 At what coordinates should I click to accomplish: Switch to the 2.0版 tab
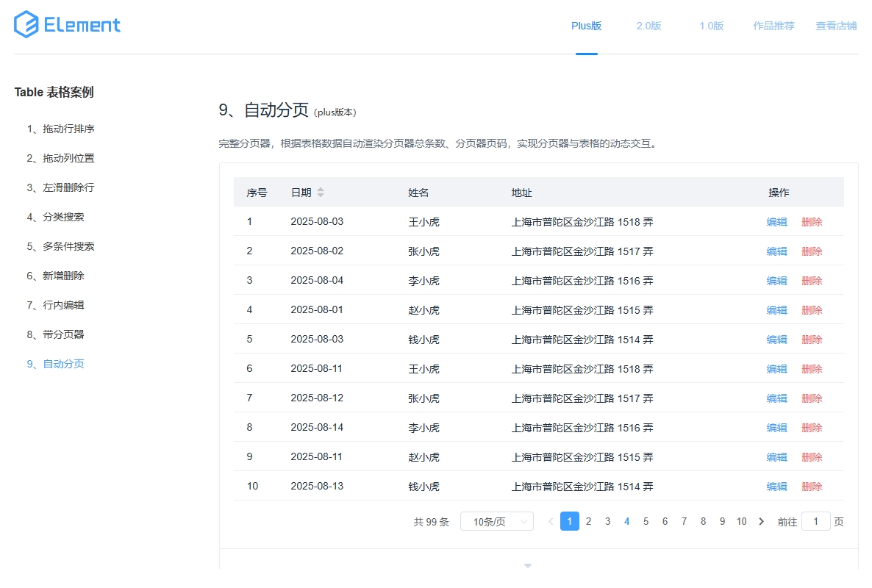648,26
